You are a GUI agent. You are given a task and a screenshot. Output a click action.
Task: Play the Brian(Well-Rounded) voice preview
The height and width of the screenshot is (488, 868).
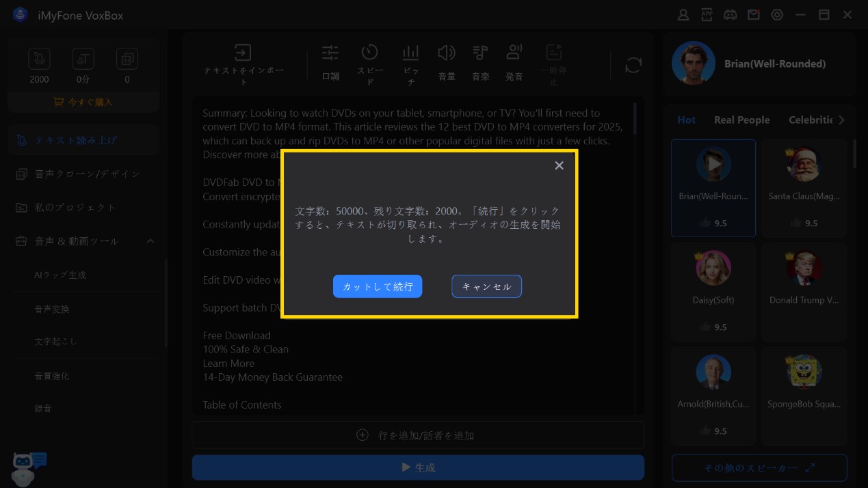[713, 164]
